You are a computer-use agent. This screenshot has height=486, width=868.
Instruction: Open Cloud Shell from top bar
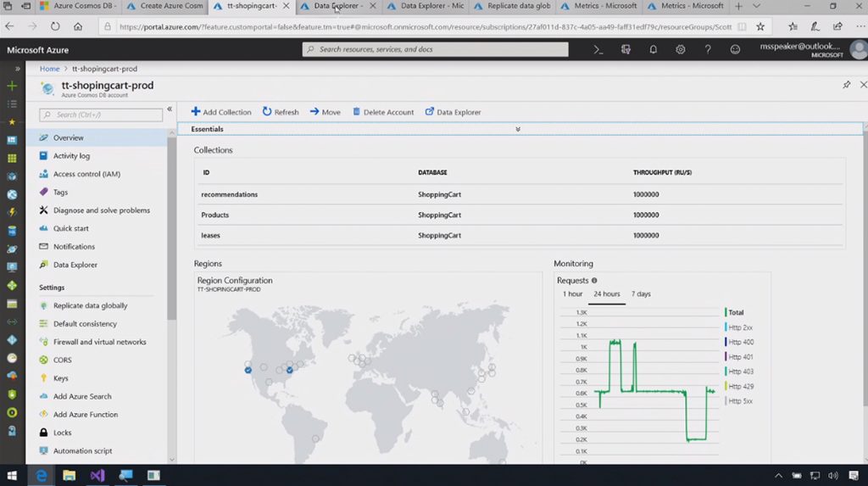point(598,50)
